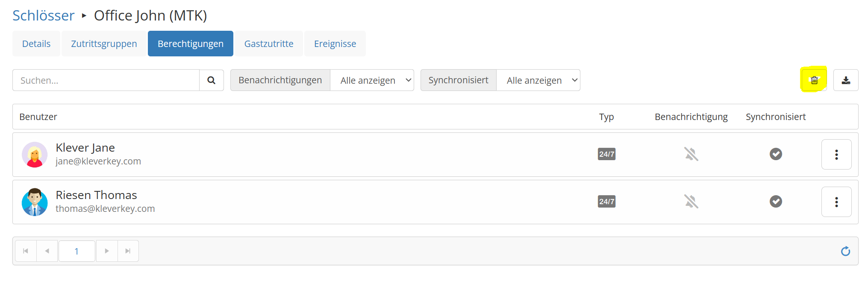The image size is (868, 290).
Task: Click the Schlösser breadcrumb link
Action: tap(43, 15)
